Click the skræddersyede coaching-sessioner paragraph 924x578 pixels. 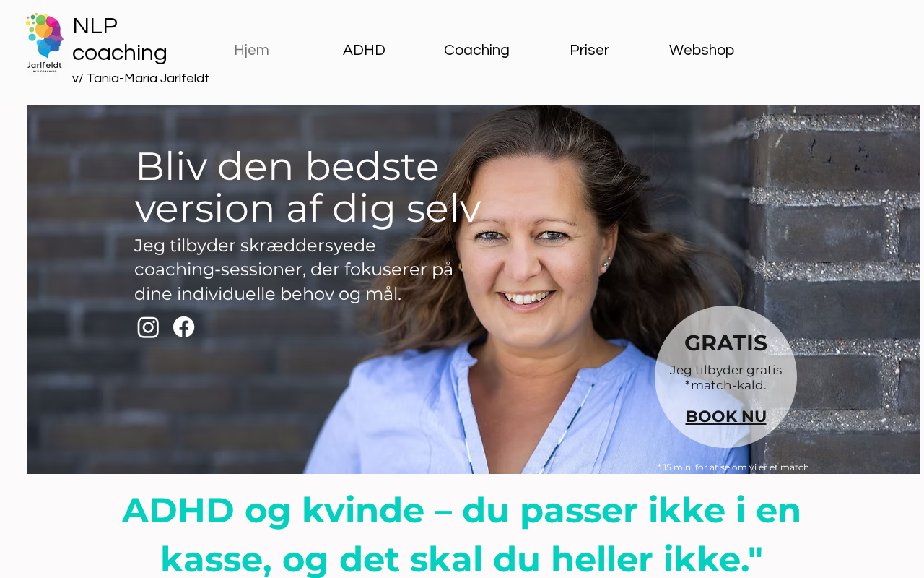pos(294,269)
